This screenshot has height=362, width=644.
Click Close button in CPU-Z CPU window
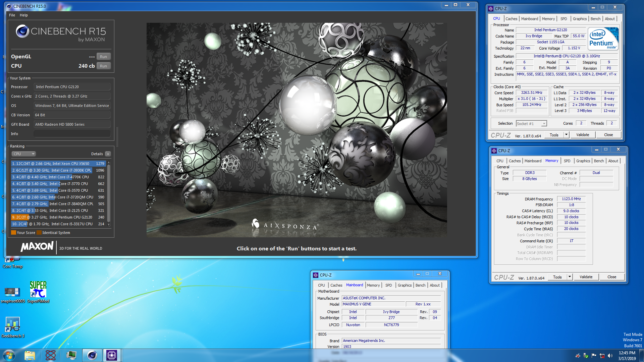(x=608, y=135)
